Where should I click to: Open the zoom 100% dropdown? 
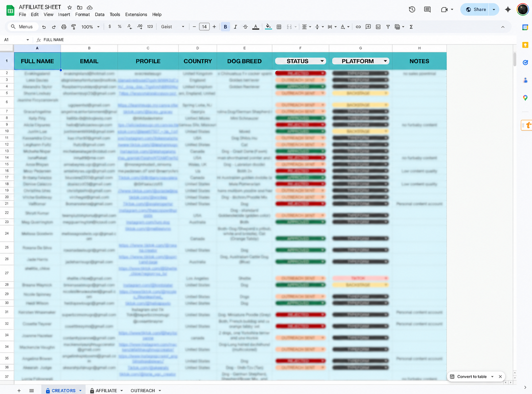[x=90, y=27]
